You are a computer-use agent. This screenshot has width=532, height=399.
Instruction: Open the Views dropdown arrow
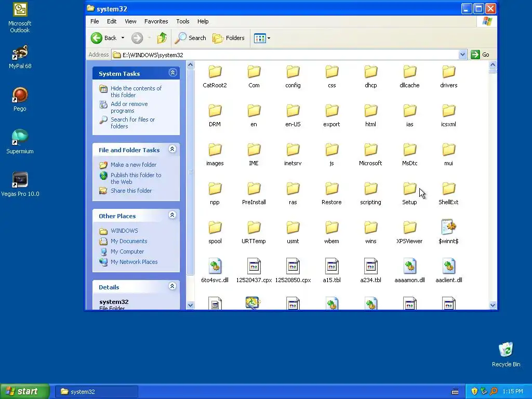[x=269, y=38]
